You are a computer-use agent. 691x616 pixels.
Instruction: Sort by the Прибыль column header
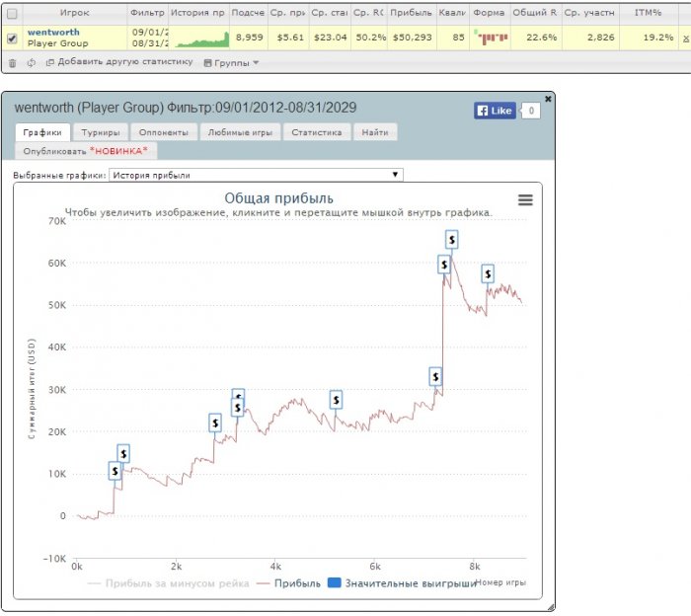pos(409,14)
